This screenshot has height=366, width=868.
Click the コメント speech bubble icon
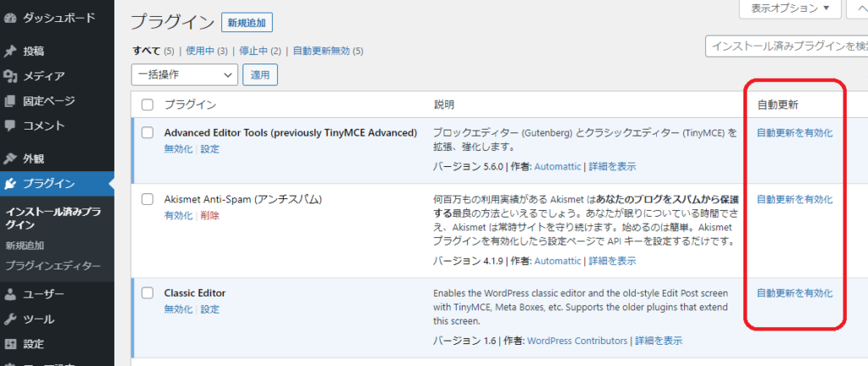(x=10, y=126)
